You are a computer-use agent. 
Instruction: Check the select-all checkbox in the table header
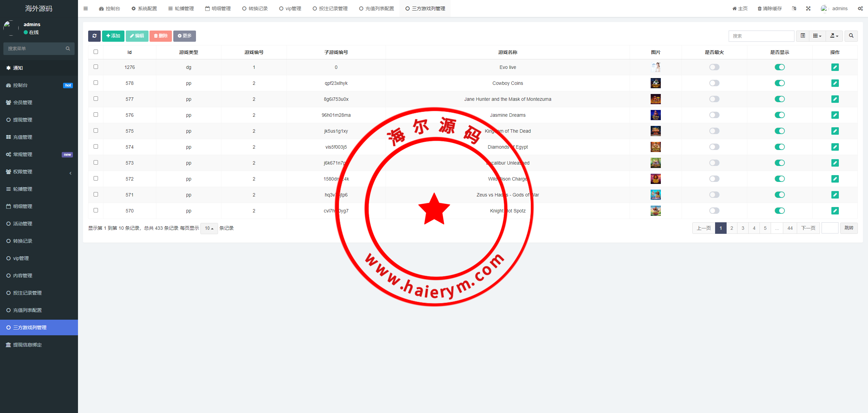(96, 52)
